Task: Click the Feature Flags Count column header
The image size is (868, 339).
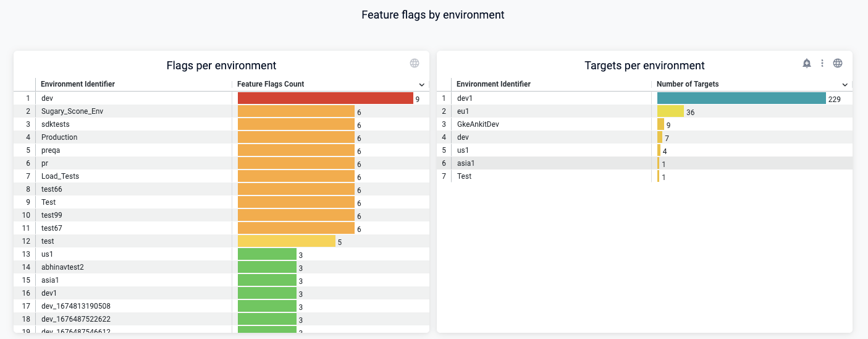Action: [x=271, y=84]
